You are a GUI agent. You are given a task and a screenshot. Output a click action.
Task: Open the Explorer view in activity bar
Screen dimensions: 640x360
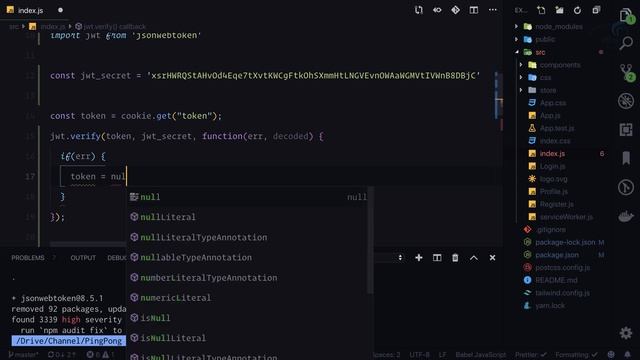coord(626,16)
